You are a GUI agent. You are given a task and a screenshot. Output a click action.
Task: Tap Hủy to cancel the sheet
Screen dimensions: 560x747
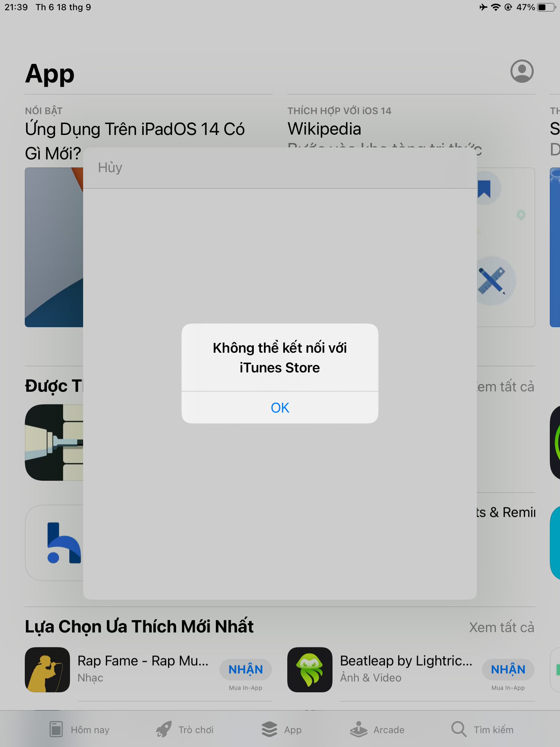coord(110,168)
